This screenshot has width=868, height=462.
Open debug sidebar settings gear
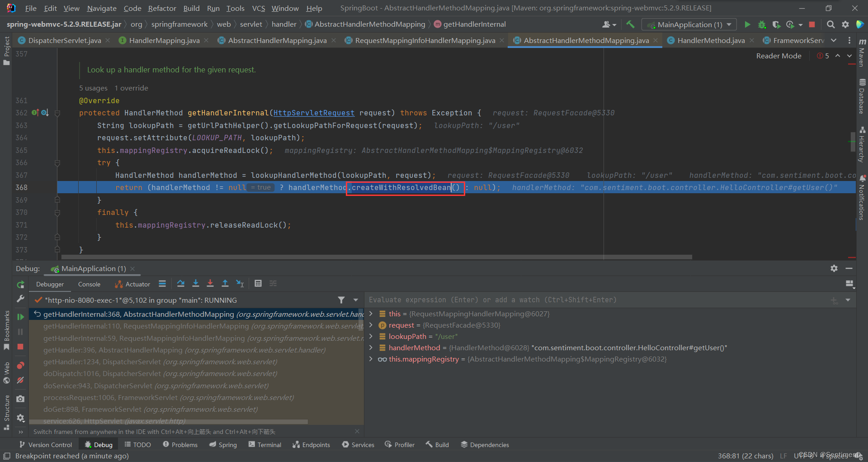coord(20,418)
